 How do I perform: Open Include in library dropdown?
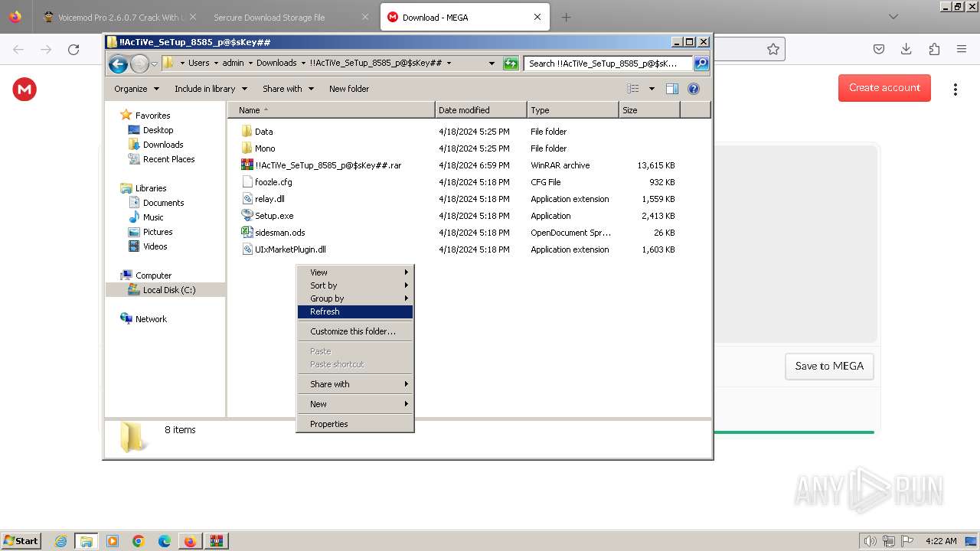pos(211,89)
